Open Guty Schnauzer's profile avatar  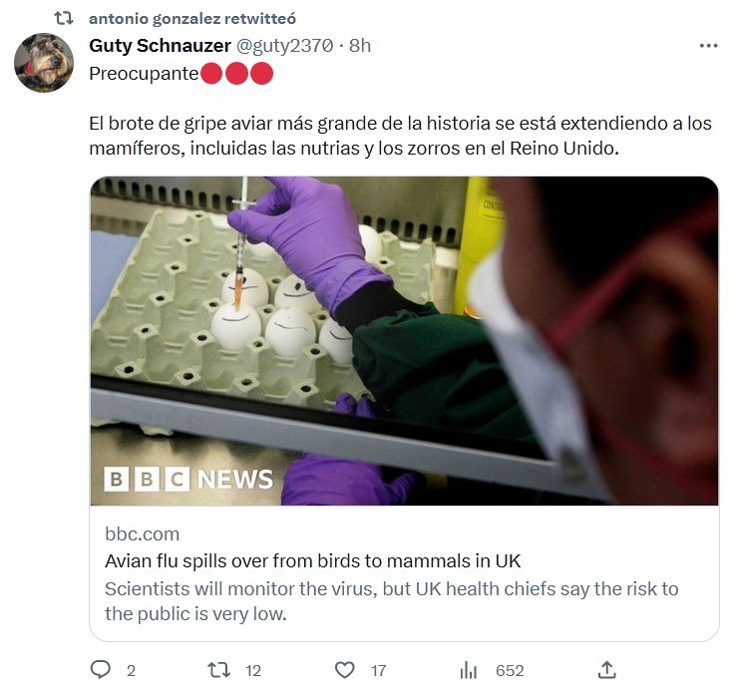(x=44, y=63)
